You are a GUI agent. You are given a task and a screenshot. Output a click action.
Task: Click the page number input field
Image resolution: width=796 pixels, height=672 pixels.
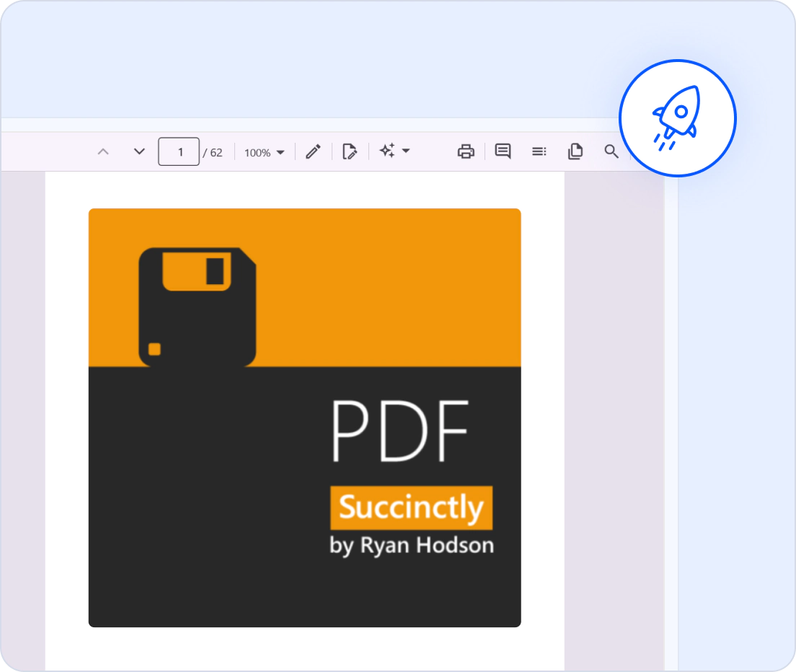pyautogui.click(x=179, y=151)
